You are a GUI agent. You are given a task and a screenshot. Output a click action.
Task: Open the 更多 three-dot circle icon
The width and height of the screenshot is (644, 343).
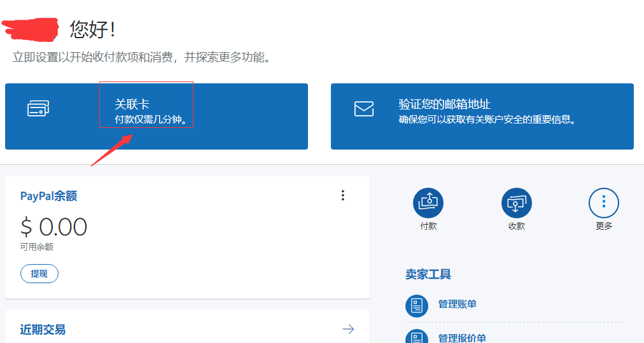pos(603,203)
